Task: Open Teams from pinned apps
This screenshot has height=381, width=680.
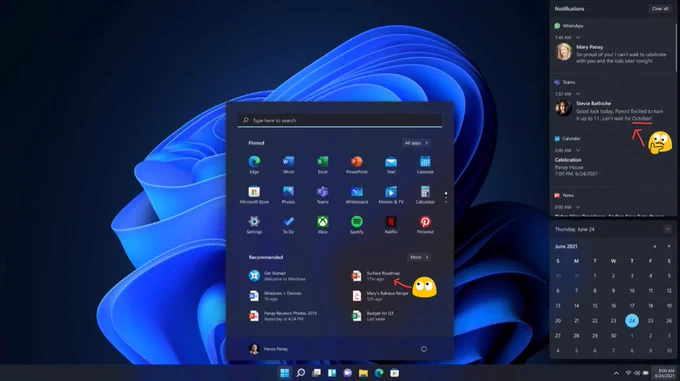Action: [323, 194]
